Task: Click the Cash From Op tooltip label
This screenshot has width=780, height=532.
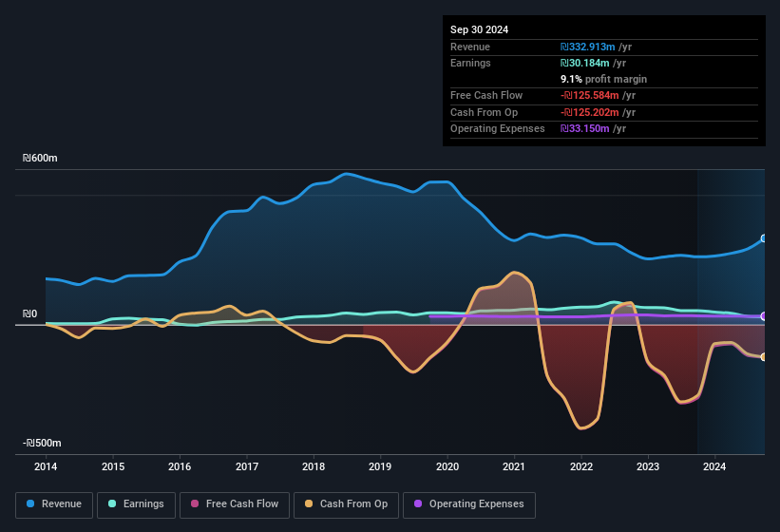Action: tap(484, 112)
